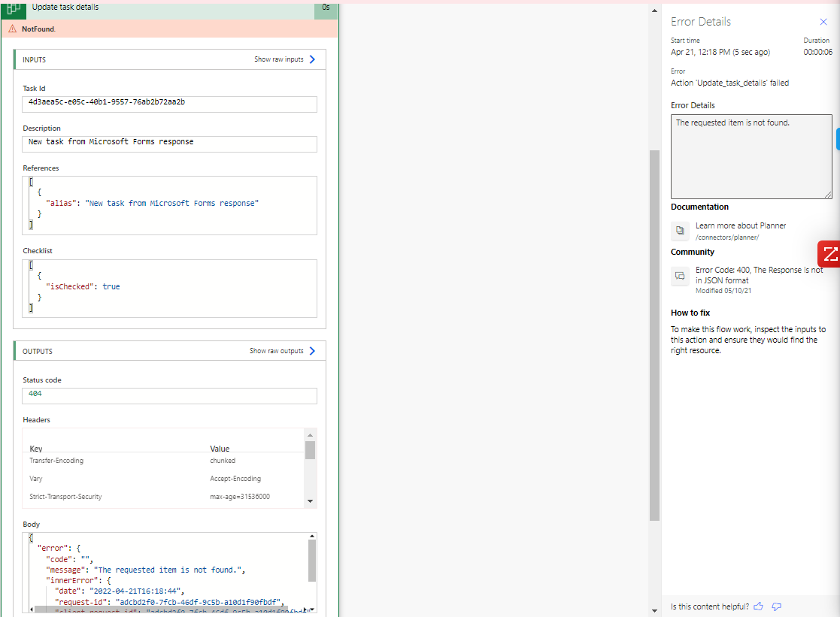The height and width of the screenshot is (617, 840).
Task: Click the red expand overlay icon on the right edge
Action: [831, 254]
